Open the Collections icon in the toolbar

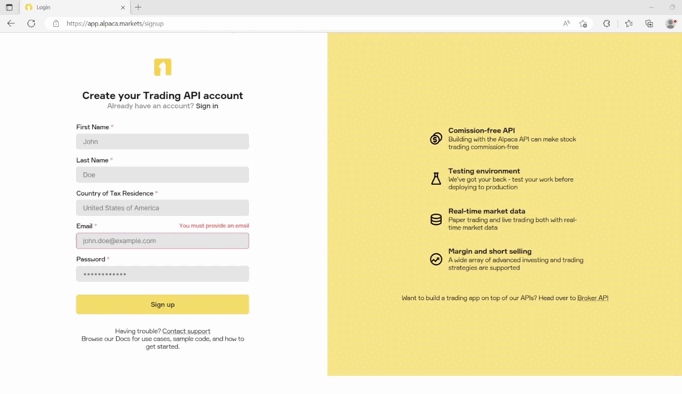(649, 23)
